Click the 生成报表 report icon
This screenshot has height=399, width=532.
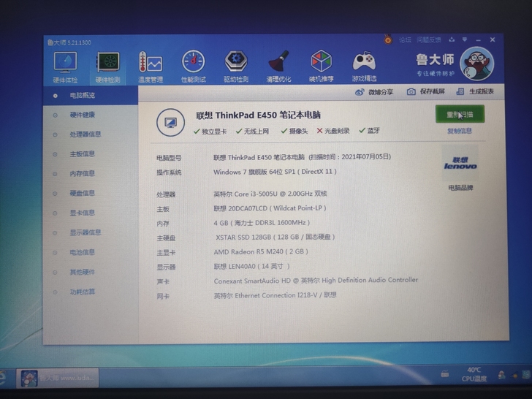(x=460, y=91)
